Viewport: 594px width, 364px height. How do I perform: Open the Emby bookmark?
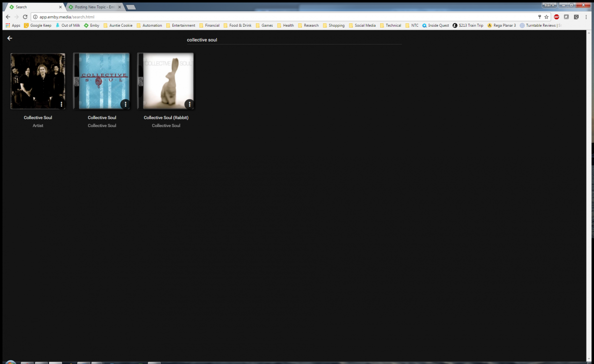[92, 25]
